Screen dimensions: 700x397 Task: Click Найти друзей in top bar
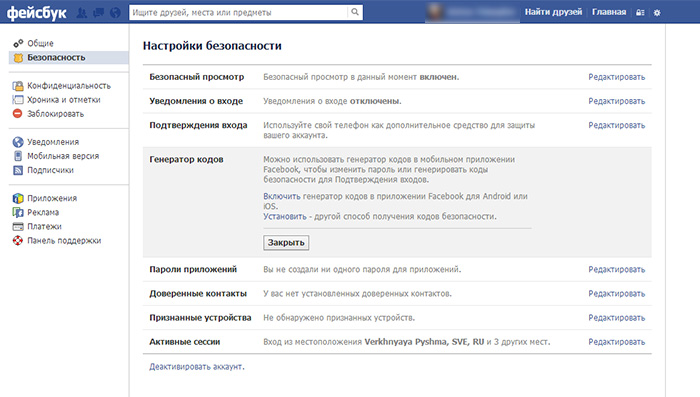(x=553, y=12)
